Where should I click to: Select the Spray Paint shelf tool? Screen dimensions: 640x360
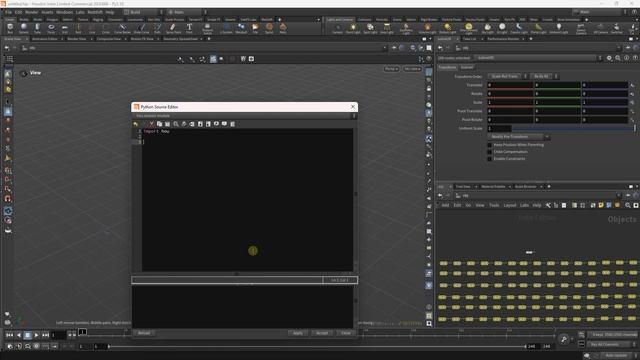click(x=173, y=28)
